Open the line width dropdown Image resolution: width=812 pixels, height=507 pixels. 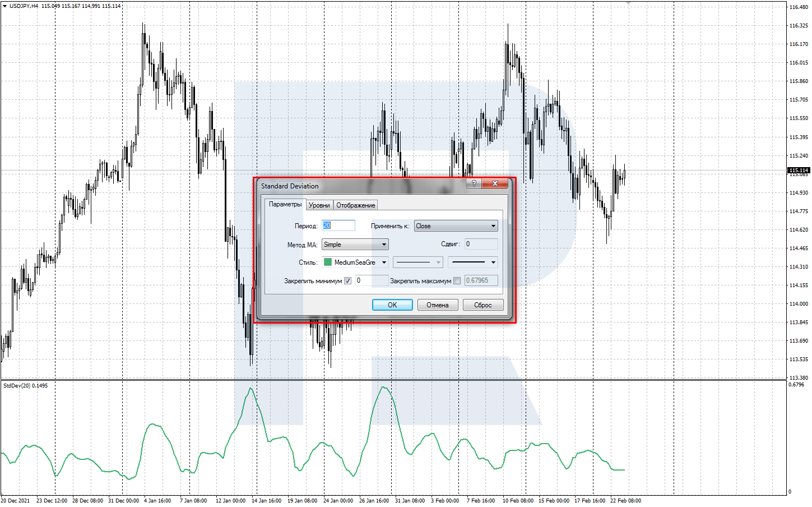(472, 262)
